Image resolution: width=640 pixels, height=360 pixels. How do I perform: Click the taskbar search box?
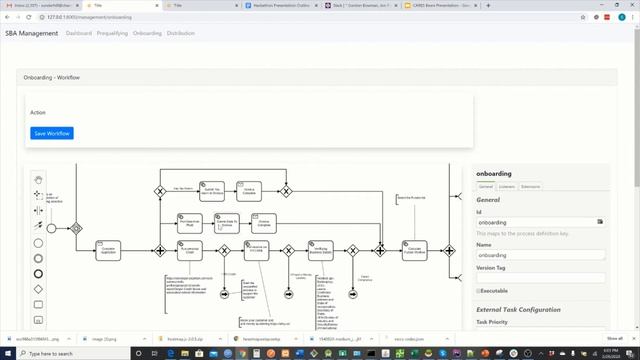73,353
